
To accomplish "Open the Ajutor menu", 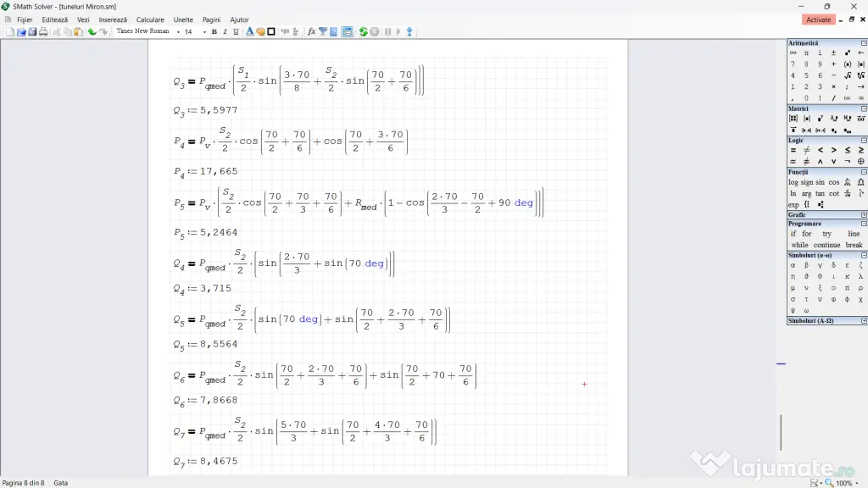I will pyautogui.click(x=239, y=19).
